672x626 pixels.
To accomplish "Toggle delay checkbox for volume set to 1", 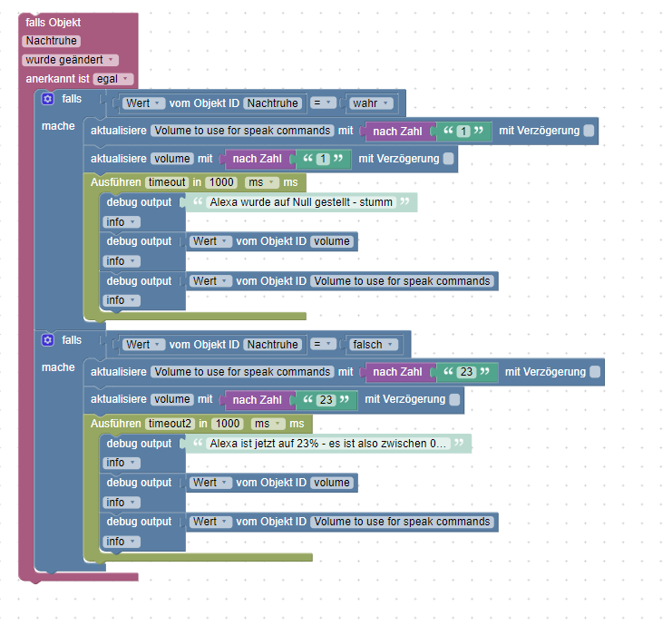I will point(448,159).
